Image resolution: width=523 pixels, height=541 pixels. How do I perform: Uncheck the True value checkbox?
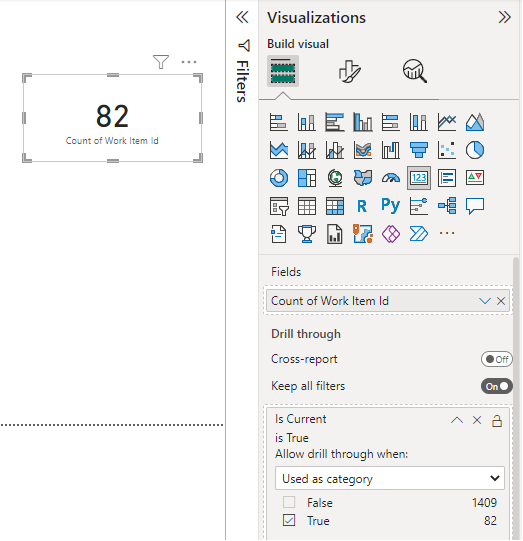pyautogui.click(x=289, y=520)
